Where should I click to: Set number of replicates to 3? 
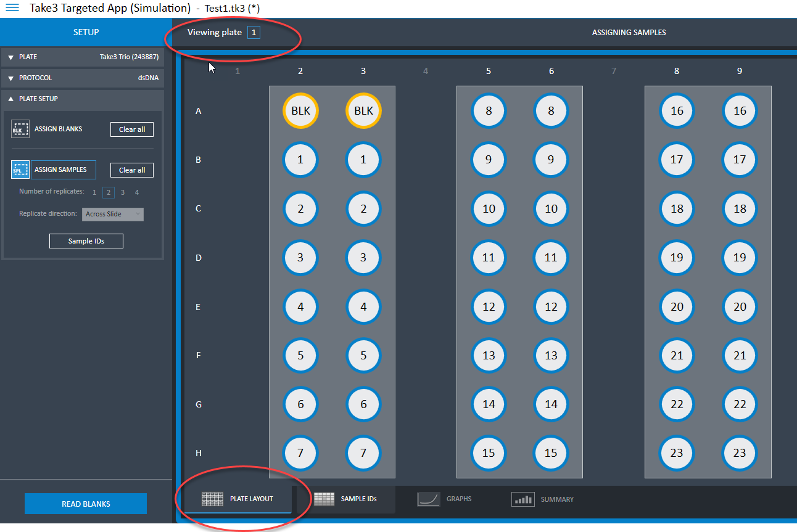123,192
